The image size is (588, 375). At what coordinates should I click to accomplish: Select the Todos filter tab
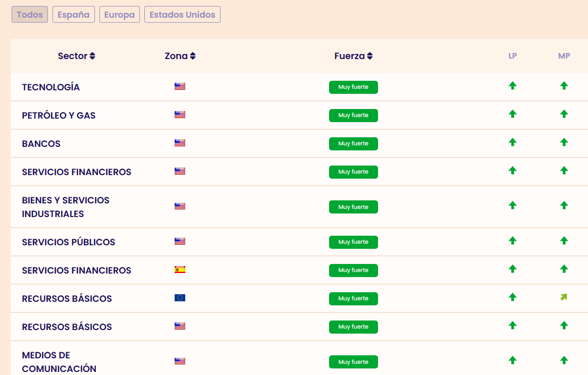point(30,15)
